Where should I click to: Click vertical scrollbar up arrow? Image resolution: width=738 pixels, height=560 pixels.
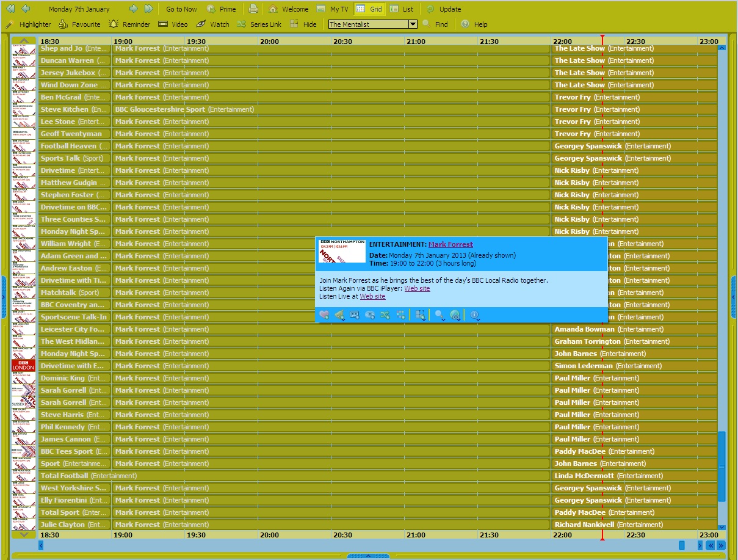coord(722,47)
